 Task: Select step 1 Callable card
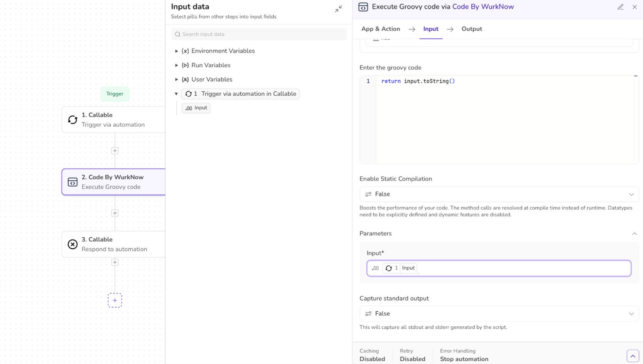click(114, 120)
